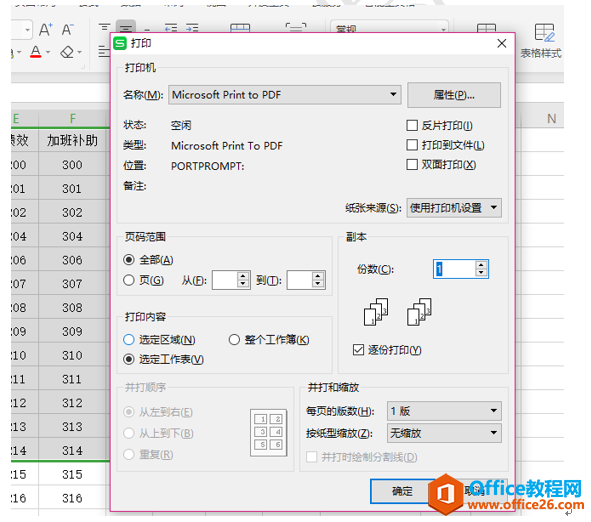Image resolution: width=591 pixels, height=522 pixels.
Task: Select column N header in spreadsheet
Action: click(x=552, y=119)
